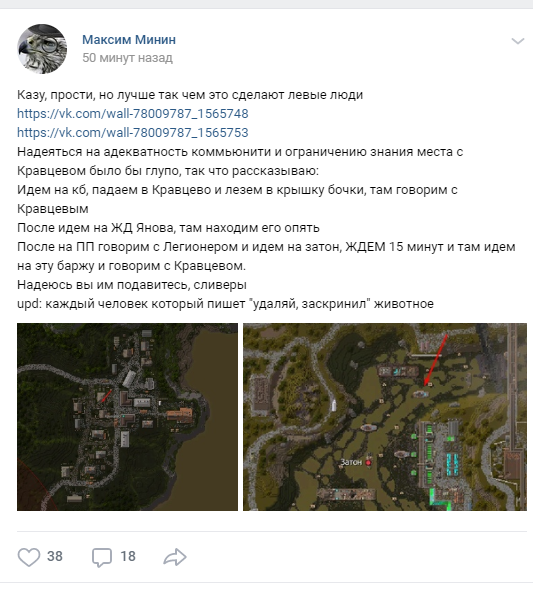This screenshot has width=533, height=597.
Task: Click the red arrow on right map
Action: click(x=436, y=360)
